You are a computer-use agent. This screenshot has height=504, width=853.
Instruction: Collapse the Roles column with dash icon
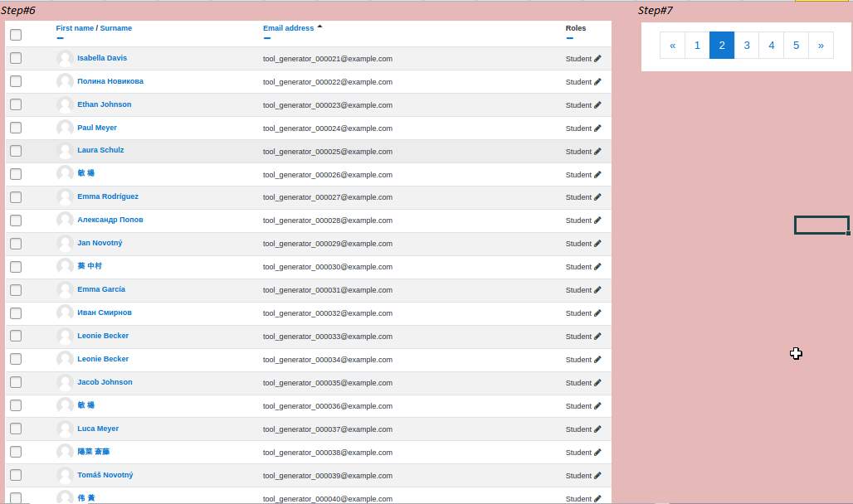click(569, 38)
